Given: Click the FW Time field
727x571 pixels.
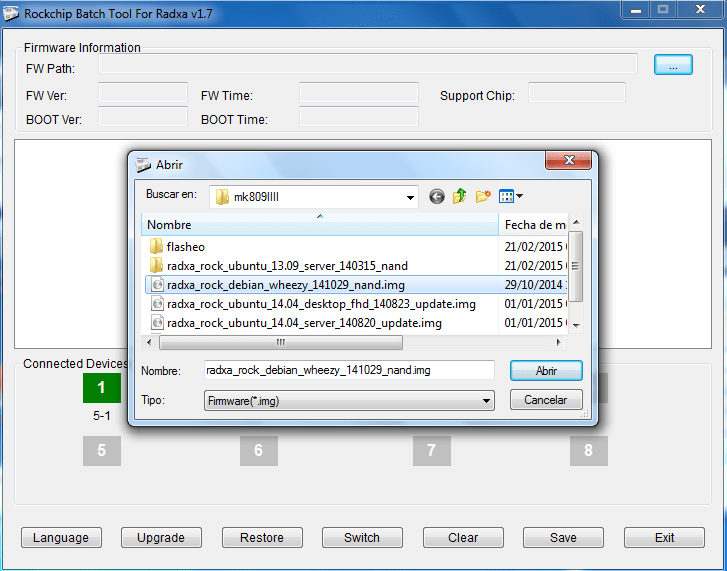Looking at the screenshot, I should coord(359,92).
